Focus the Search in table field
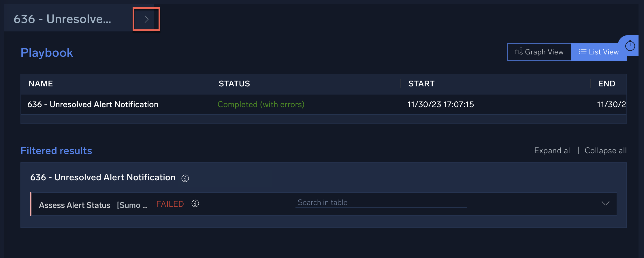 [x=381, y=203]
